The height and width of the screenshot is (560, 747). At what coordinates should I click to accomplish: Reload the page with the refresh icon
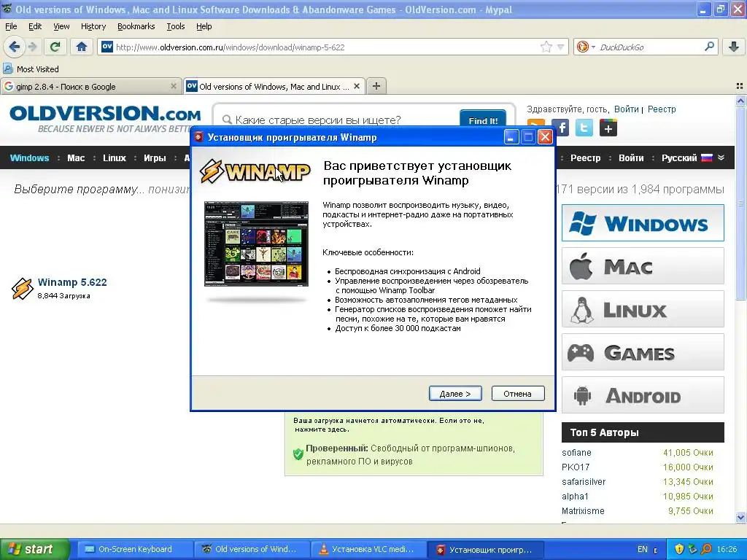55,47
